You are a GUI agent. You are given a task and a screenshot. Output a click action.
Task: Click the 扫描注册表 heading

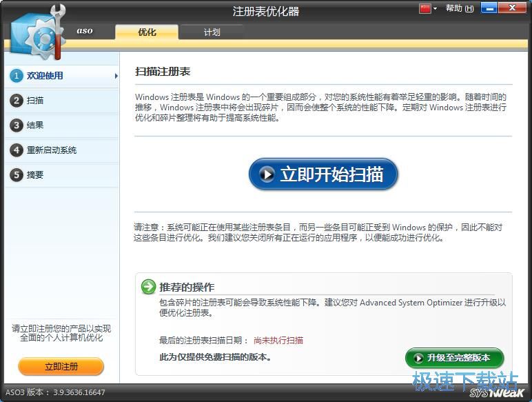[x=163, y=72]
